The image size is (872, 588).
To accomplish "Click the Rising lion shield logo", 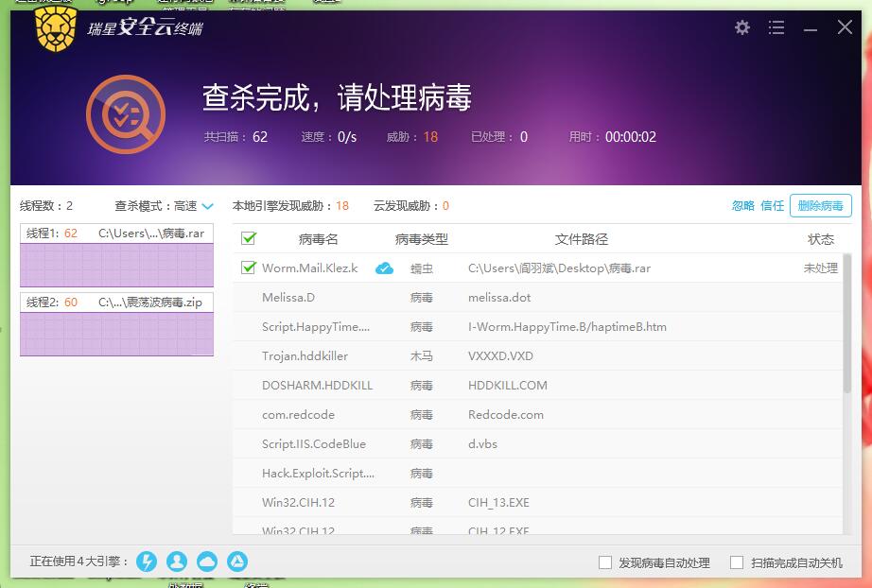I will tap(56, 29).
